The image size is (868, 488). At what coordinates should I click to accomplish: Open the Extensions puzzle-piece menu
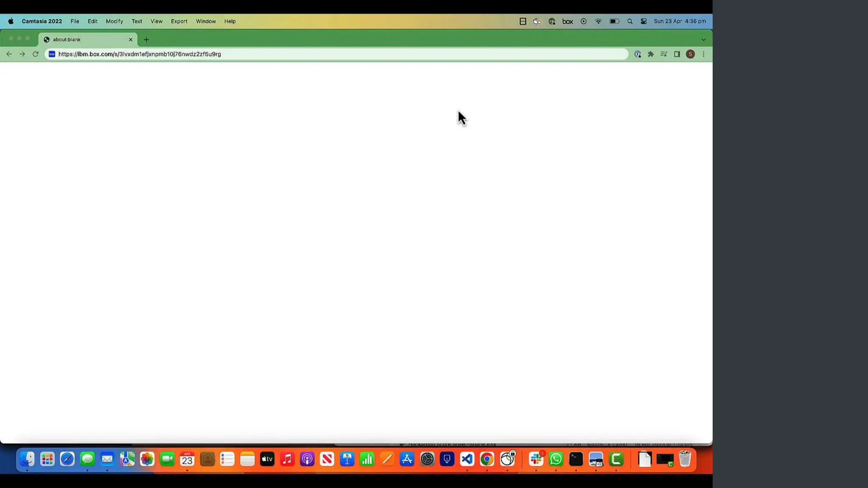(x=651, y=54)
